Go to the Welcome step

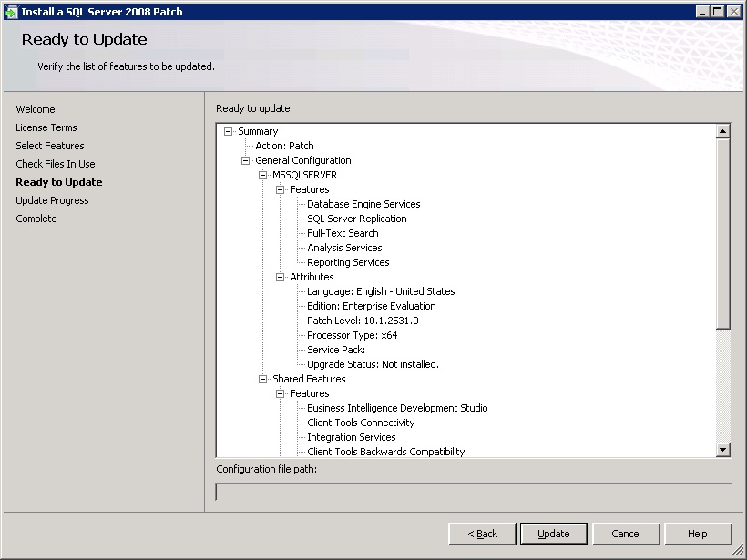[x=36, y=109]
